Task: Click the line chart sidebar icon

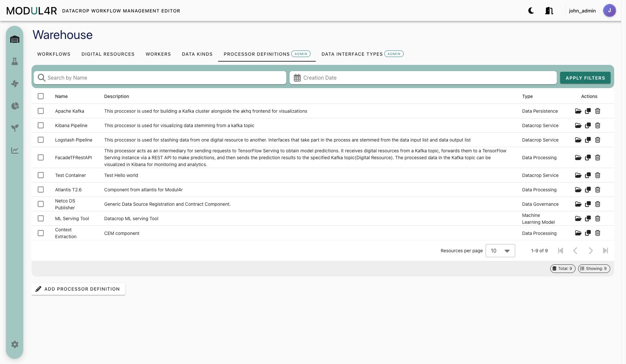Action: coord(15,150)
